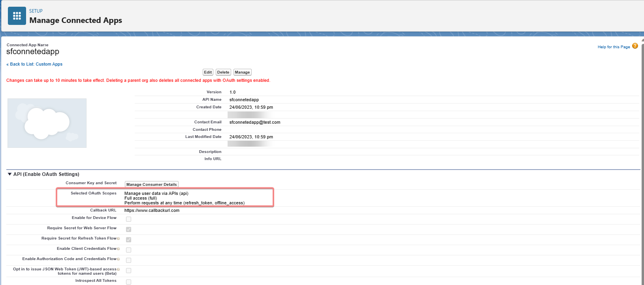Select the callback URL https://www.callbackurl.com text
Viewport: 644px width, 285px height.
152,210
